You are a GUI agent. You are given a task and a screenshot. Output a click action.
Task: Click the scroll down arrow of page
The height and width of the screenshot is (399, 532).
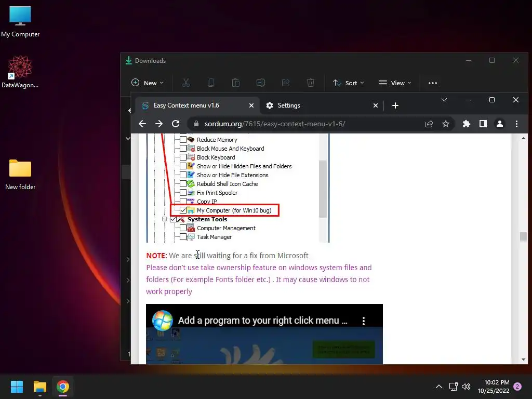coord(523,360)
